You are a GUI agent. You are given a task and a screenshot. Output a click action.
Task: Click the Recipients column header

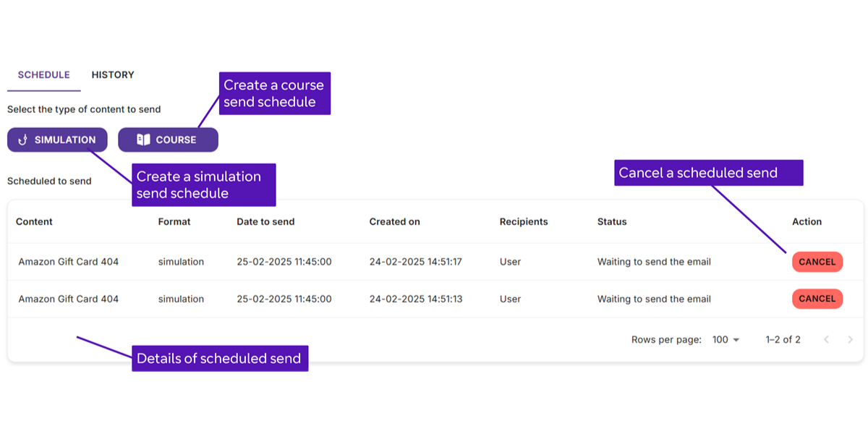point(524,222)
